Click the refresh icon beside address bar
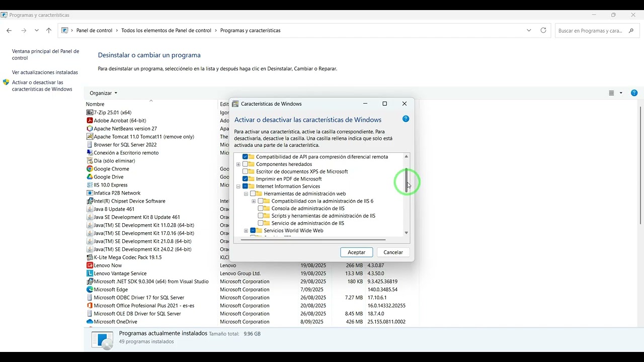The image size is (644, 362). 543,30
